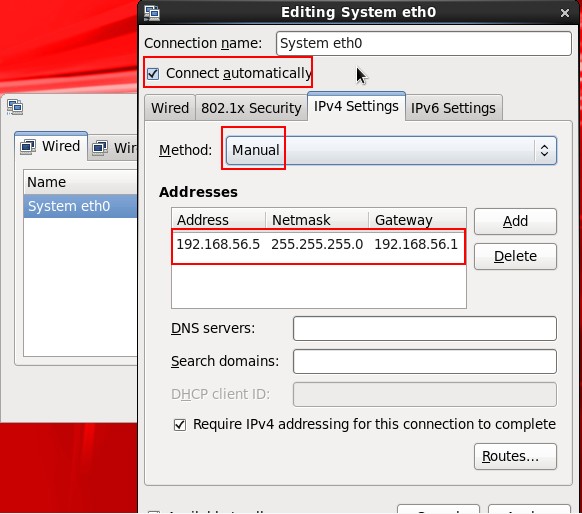The height and width of the screenshot is (514, 582).
Task: Click the Method combo box arrows
Action: (545, 150)
